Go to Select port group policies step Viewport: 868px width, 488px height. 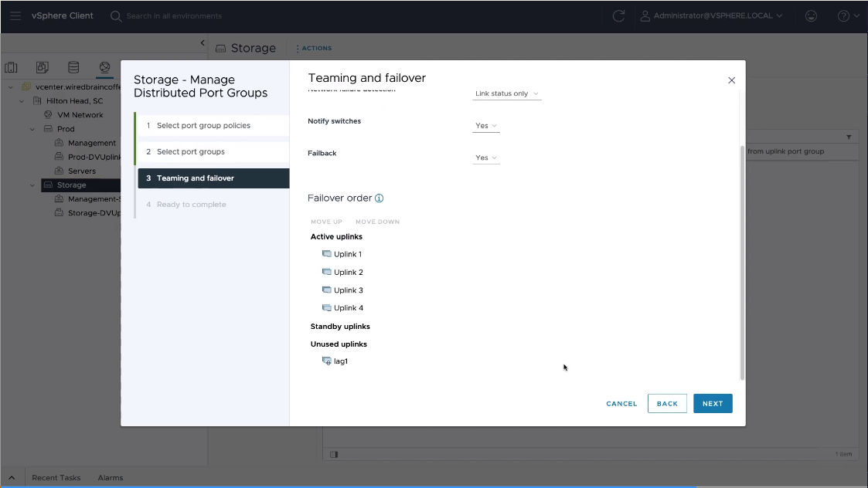[x=203, y=125]
